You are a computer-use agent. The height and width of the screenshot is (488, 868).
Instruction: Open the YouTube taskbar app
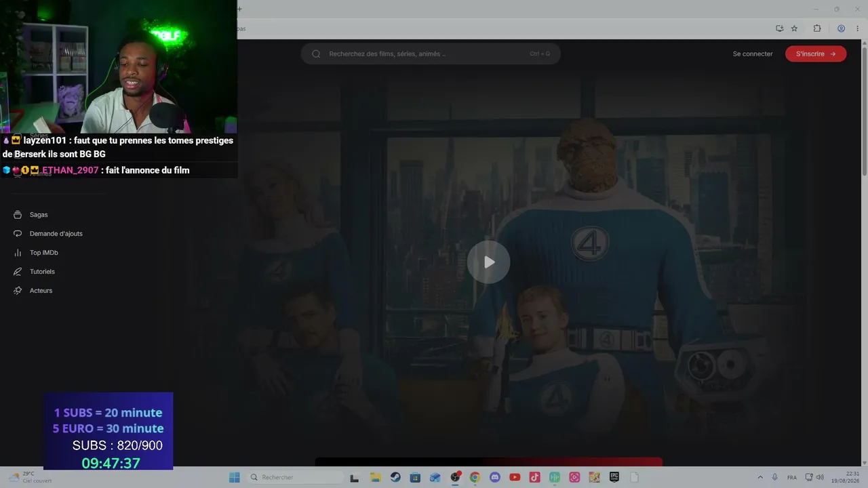[x=515, y=478]
